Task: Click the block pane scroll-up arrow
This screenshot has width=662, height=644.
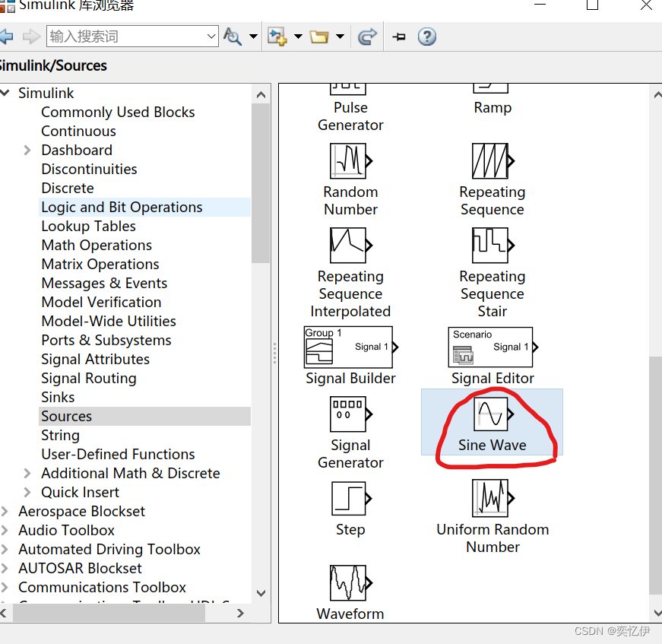Action: coord(657,94)
